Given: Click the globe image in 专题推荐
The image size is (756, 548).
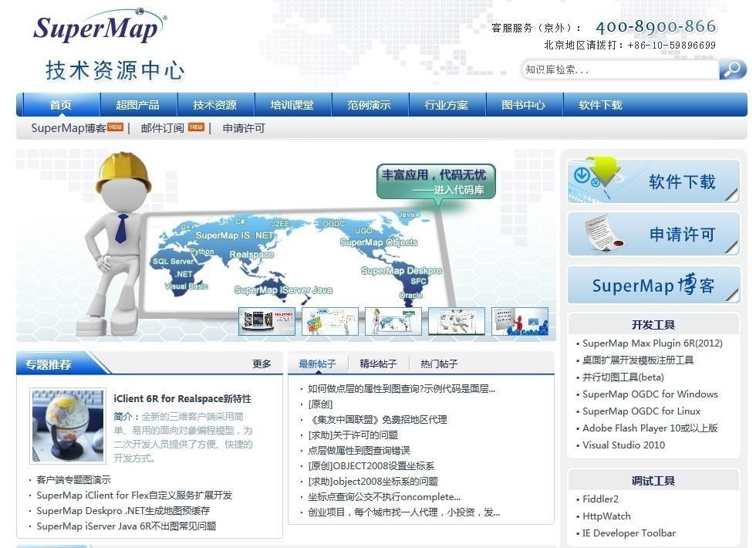Looking at the screenshot, I should pyautogui.click(x=68, y=426).
